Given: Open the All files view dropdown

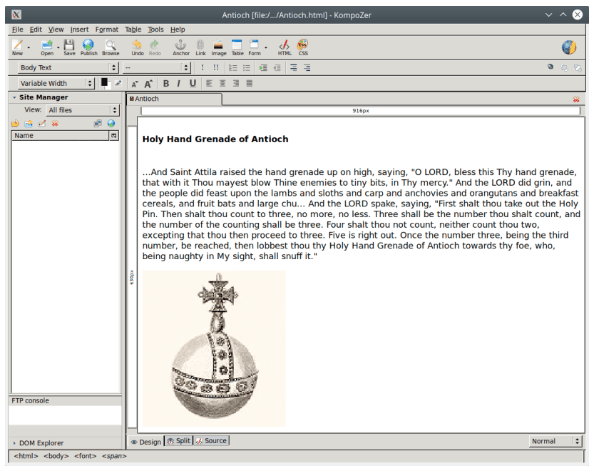Looking at the screenshot, I should click(83, 110).
